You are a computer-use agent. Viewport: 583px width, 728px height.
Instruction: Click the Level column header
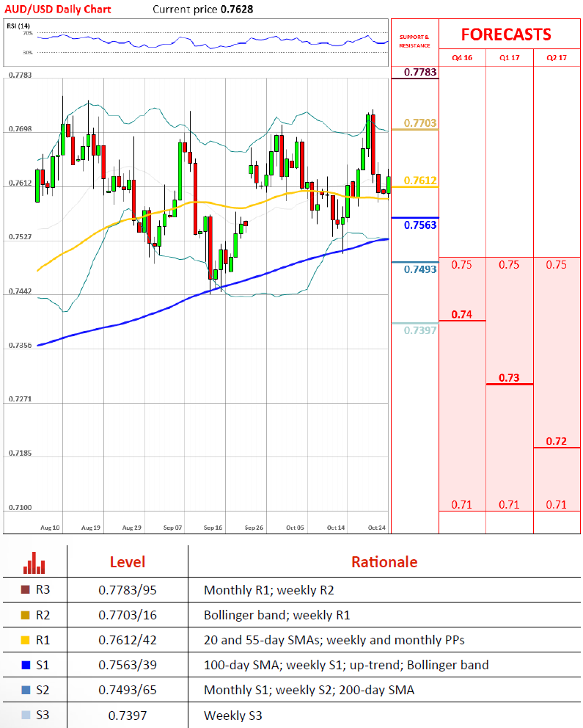point(128,562)
